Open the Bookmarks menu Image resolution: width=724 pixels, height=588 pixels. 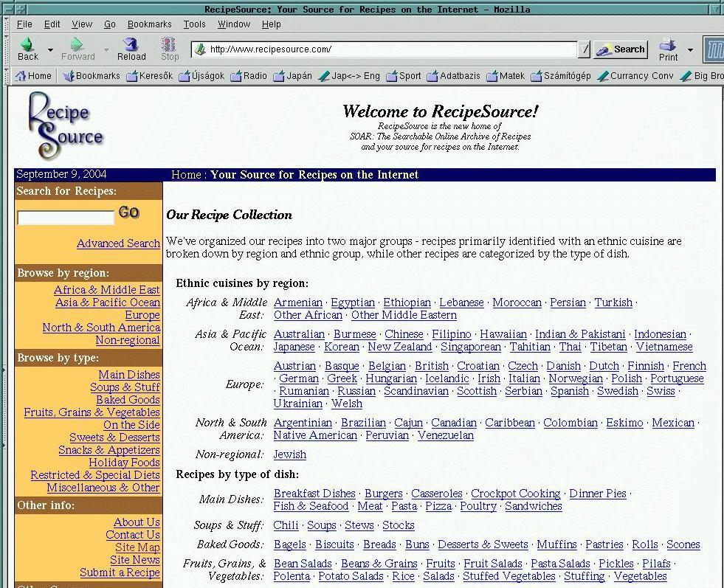[150, 24]
